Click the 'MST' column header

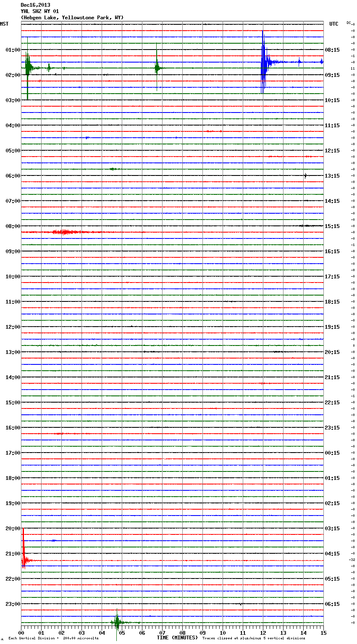4,24
